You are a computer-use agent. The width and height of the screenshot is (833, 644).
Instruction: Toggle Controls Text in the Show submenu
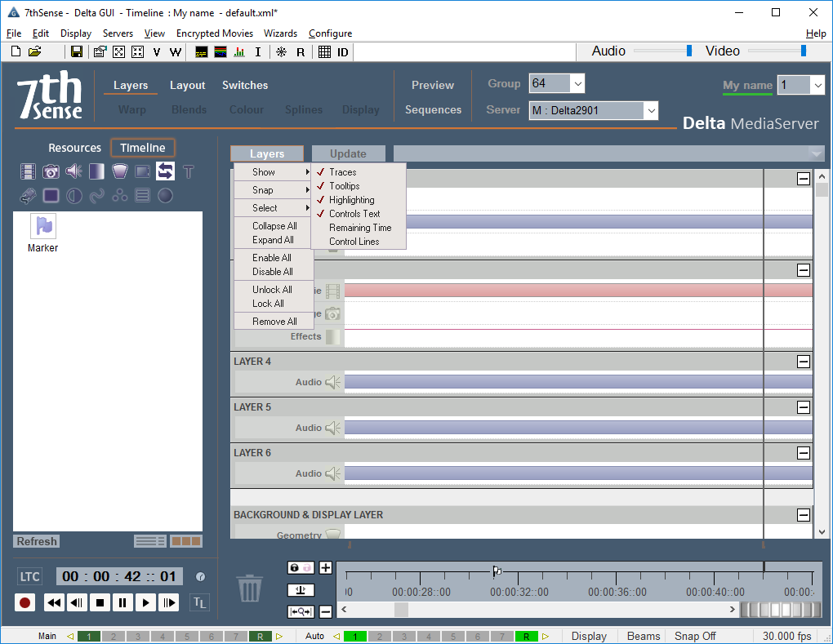click(359, 213)
